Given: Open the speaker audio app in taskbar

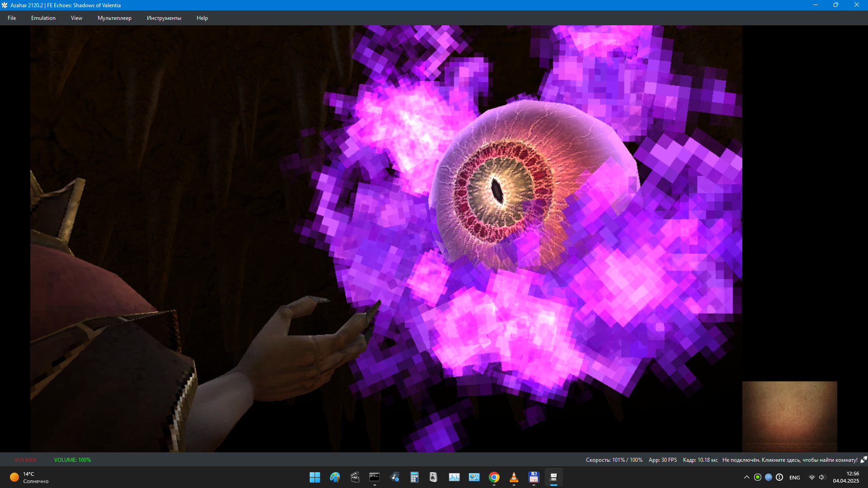Looking at the screenshot, I should [x=434, y=477].
